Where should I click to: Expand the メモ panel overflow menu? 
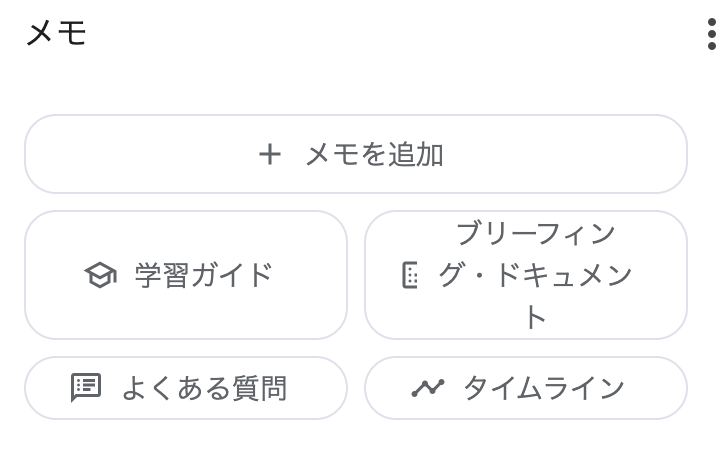point(712,34)
